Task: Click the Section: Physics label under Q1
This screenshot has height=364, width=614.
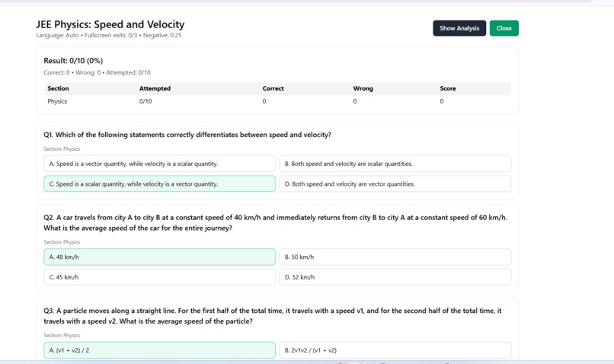Action: pos(62,148)
